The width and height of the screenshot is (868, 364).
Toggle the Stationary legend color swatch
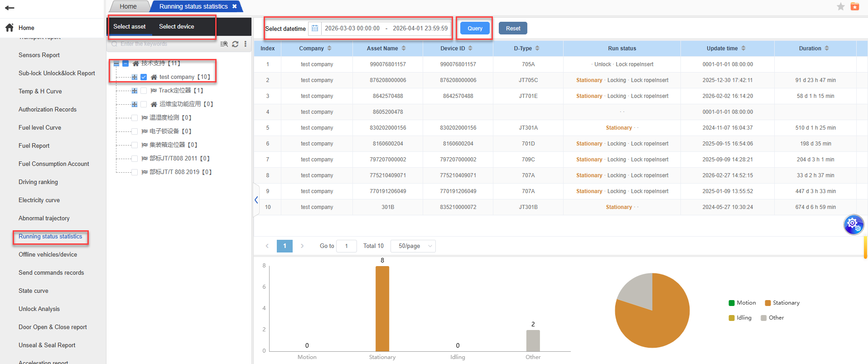(768, 303)
